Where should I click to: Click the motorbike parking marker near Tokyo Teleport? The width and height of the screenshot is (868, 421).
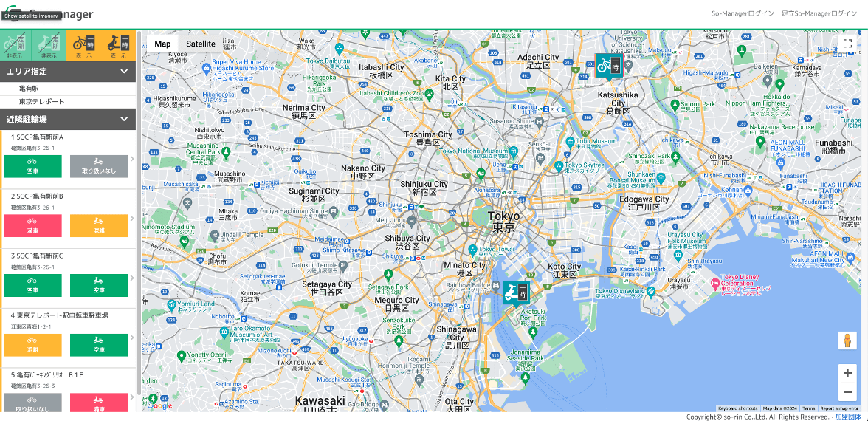pos(515,292)
